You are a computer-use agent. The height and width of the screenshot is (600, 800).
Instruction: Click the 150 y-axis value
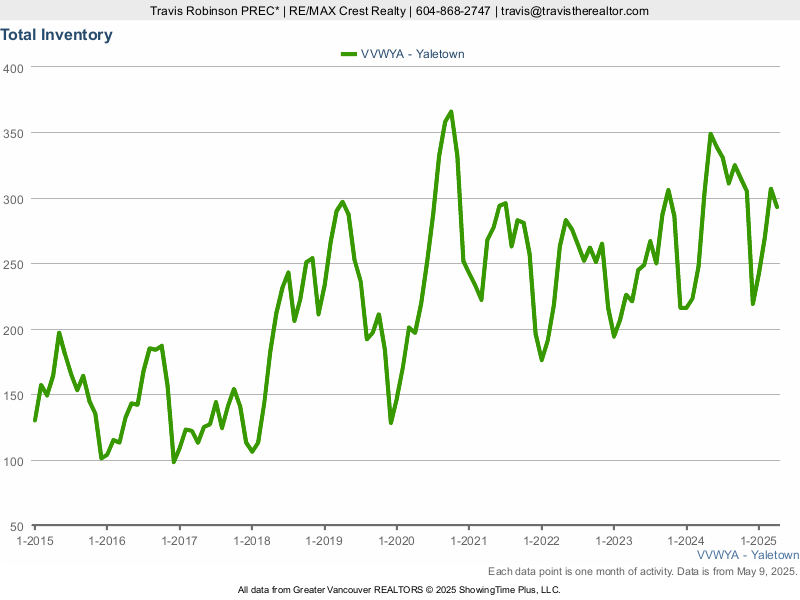(13, 396)
